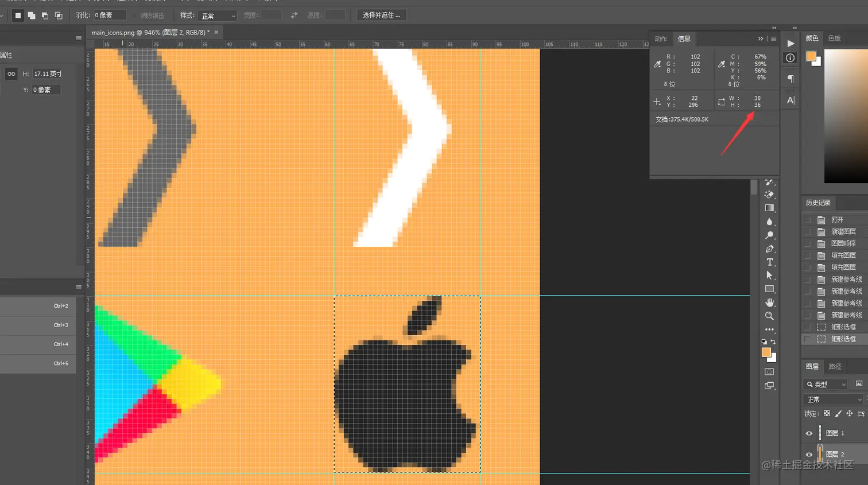Viewport: 868px width, 485px height.
Task: Click toolbar foreground color swatch
Action: coord(766,352)
